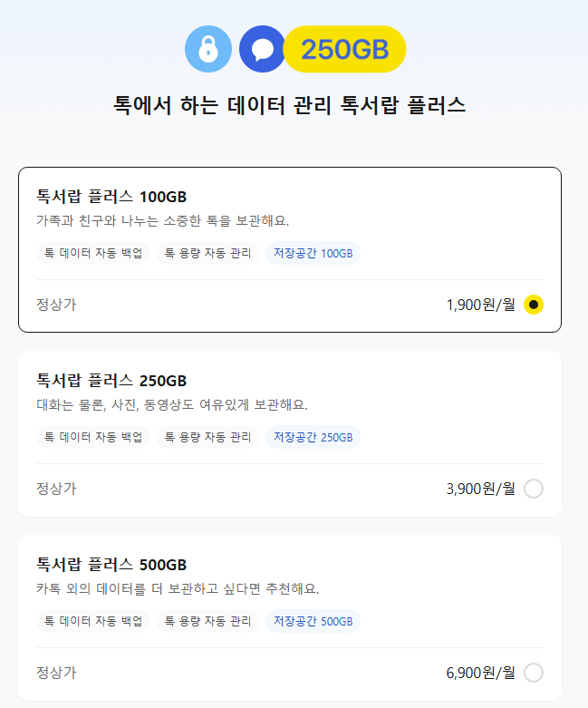The width and height of the screenshot is (588, 708).
Task: Select the 3,900원/월 radio button
Action: coord(534,489)
